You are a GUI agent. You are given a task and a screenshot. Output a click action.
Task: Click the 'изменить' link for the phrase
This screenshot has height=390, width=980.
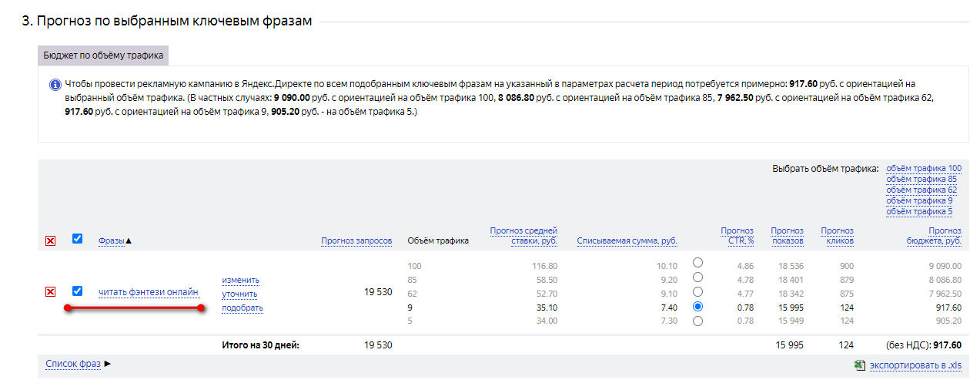(241, 280)
